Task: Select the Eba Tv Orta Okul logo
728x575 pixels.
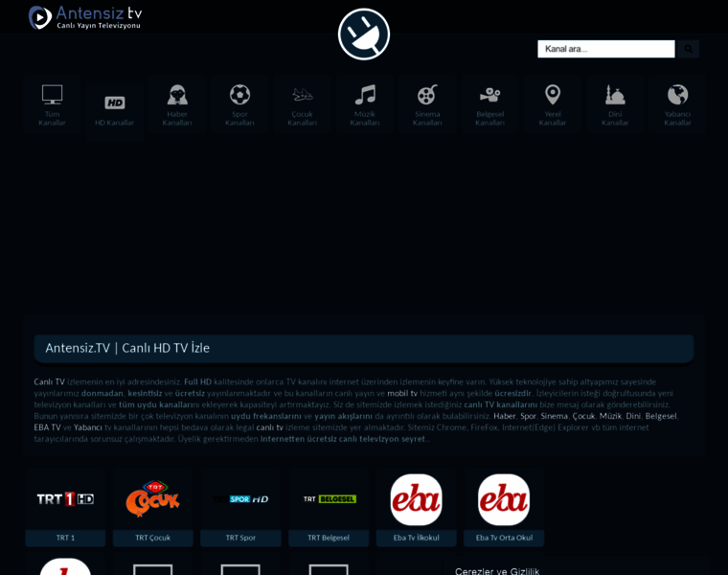Action: (504, 499)
